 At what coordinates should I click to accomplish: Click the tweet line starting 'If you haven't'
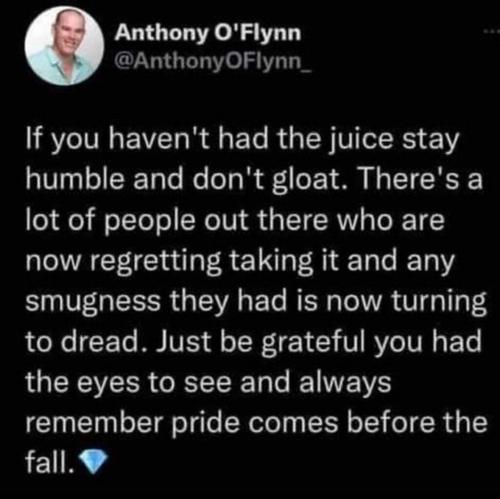pos(243,140)
